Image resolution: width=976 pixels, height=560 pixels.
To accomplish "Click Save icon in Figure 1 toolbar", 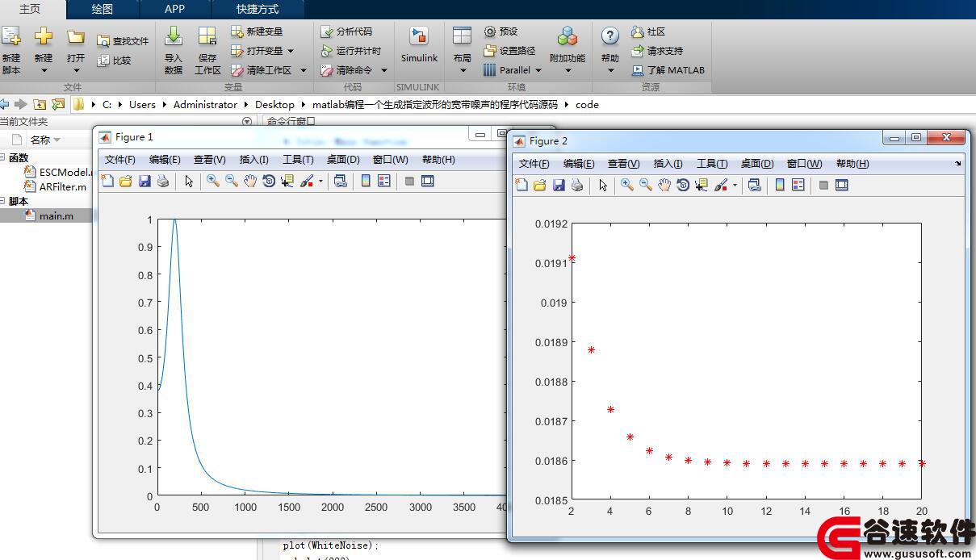I will tap(145, 182).
